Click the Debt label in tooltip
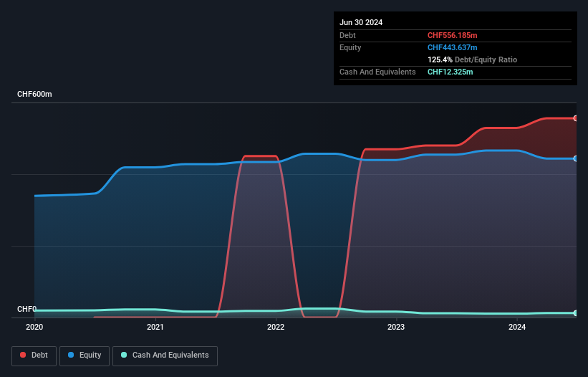 tap(347, 35)
